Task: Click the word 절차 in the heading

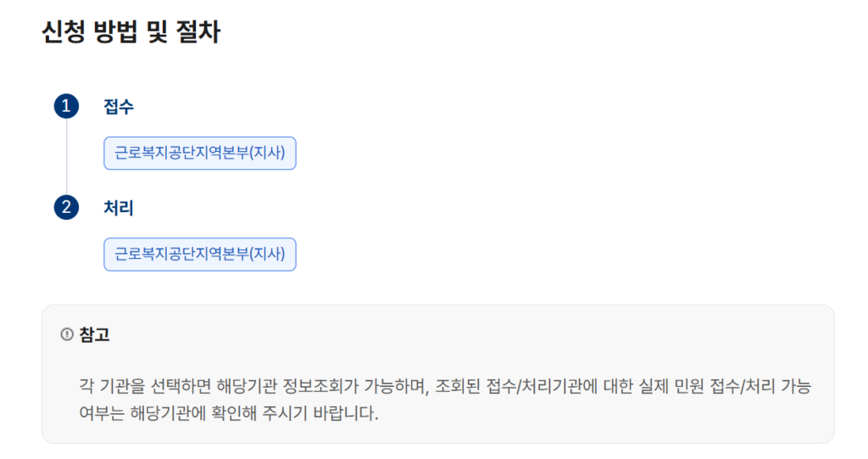Action: click(x=198, y=32)
